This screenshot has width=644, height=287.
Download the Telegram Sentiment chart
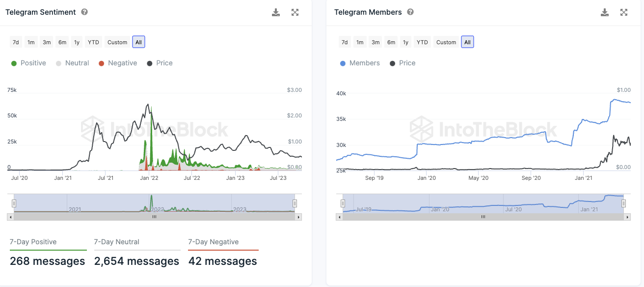276,12
